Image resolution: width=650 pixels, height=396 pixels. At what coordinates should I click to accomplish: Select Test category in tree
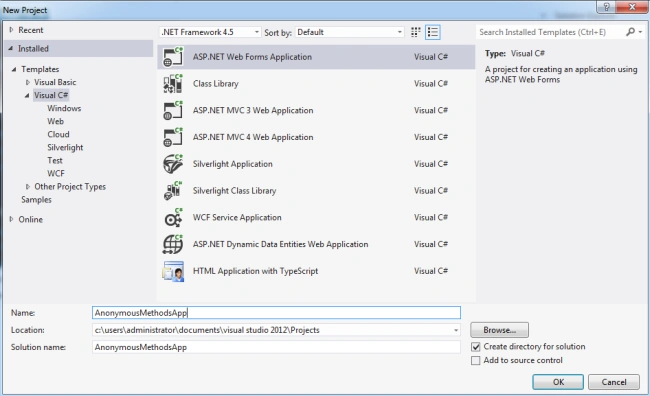(x=55, y=160)
